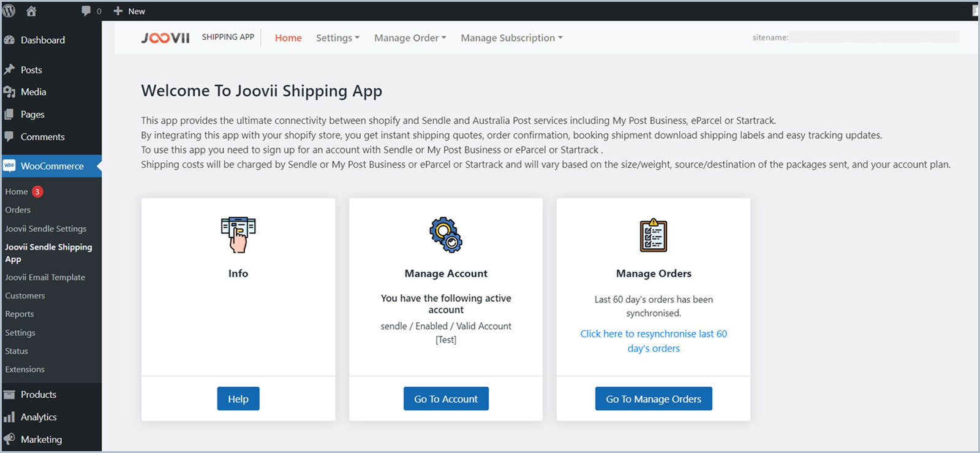Click the Go To Manage Orders button
The width and height of the screenshot is (980, 453).
click(654, 399)
